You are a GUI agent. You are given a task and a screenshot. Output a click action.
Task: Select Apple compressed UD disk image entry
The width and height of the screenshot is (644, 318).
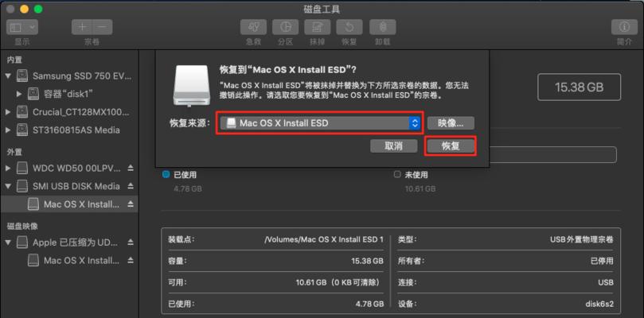coord(69,242)
